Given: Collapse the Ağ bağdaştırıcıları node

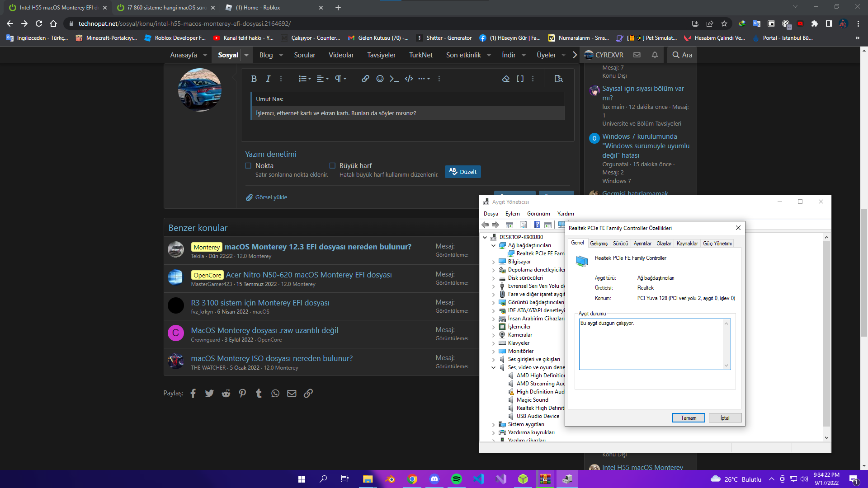Looking at the screenshot, I should tap(493, 245).
